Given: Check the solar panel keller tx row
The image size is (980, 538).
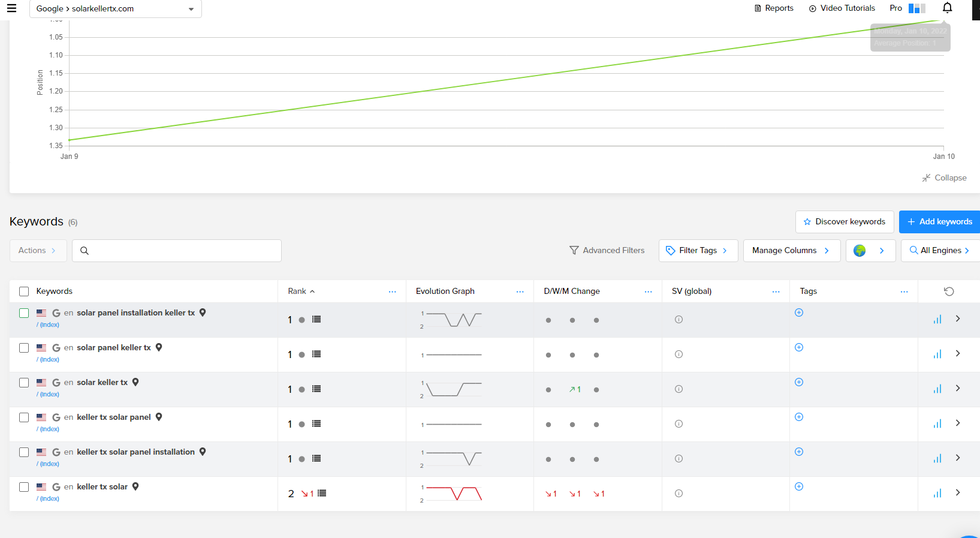Looking at the screenshot, I should (24, 348).
